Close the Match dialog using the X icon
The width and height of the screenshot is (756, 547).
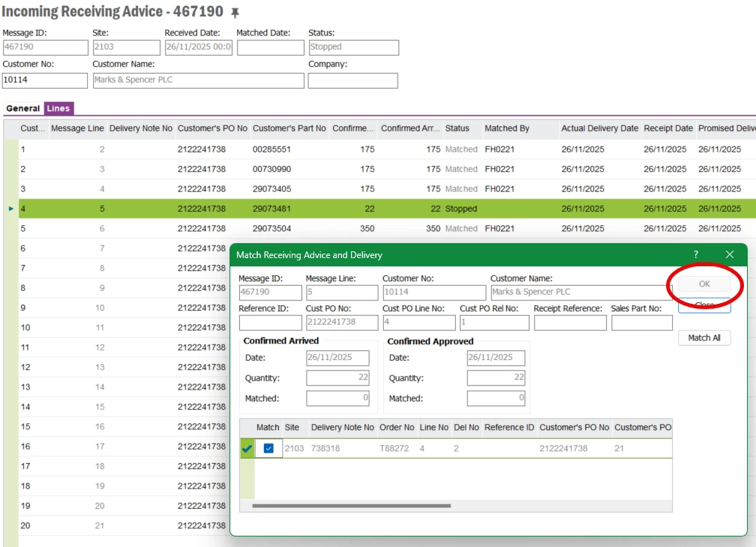click(729, 255)
